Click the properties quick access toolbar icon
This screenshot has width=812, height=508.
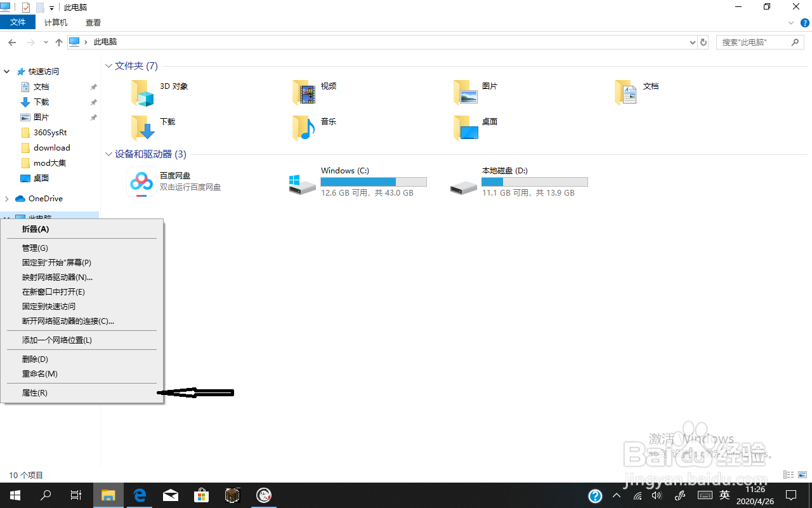[x=26, y=8]
